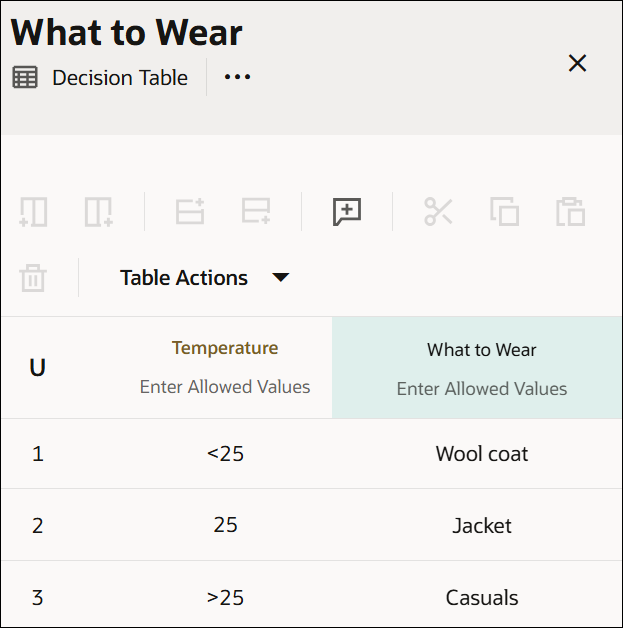Click the insert column before icon
The width and height of the screenshot is (623, 628).
34,211
